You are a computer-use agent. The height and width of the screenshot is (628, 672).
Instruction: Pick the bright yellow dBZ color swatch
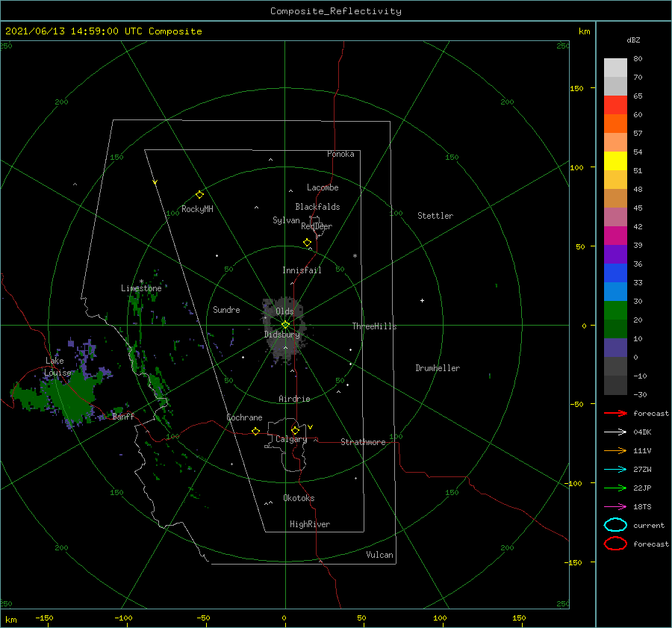(x=615, y=161)
